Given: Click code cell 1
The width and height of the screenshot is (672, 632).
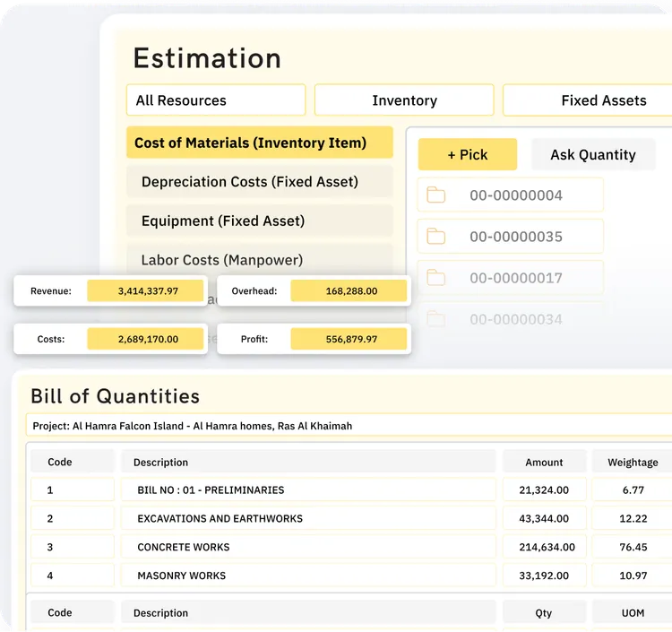Looking at the screenshot, I should (x=73, y=489).
